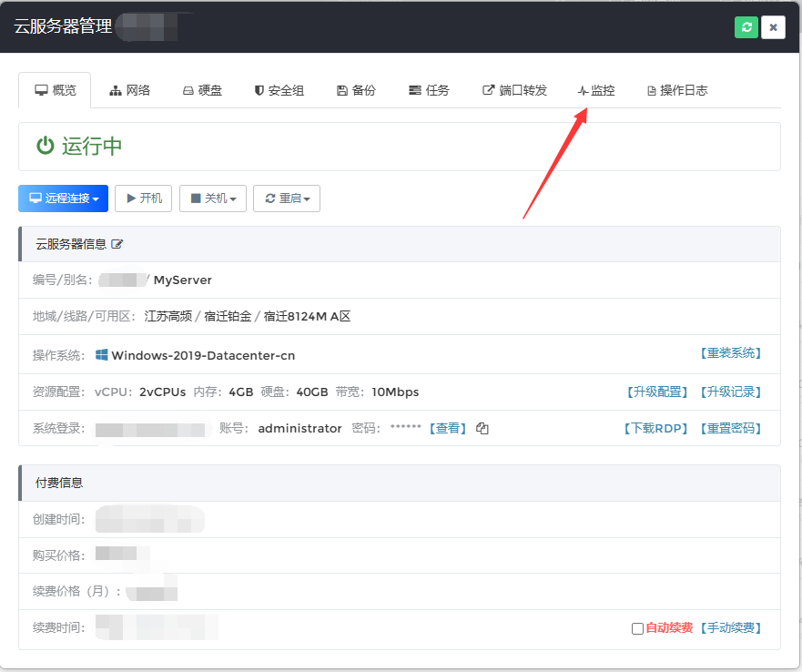Click the bandwidth value 10Mbps
This screenshot has height=672, width=802.
395,392
